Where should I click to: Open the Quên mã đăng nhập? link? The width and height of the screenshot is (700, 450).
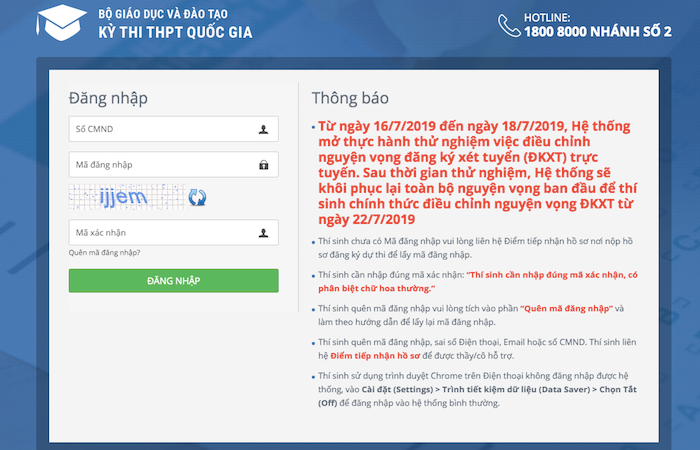(104, 253)
